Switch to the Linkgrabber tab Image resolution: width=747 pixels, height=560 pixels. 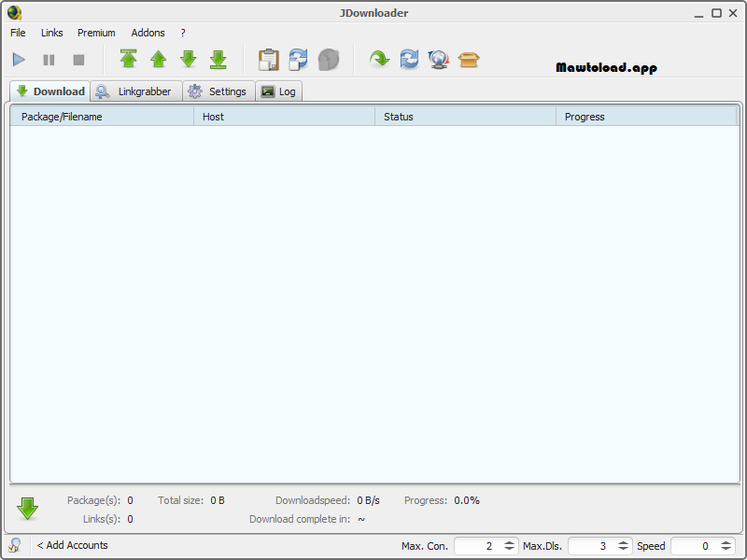136,91
